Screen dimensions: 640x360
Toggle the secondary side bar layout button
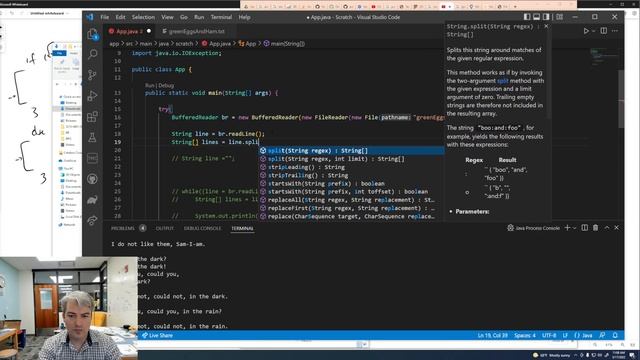[x=546, y=17]
